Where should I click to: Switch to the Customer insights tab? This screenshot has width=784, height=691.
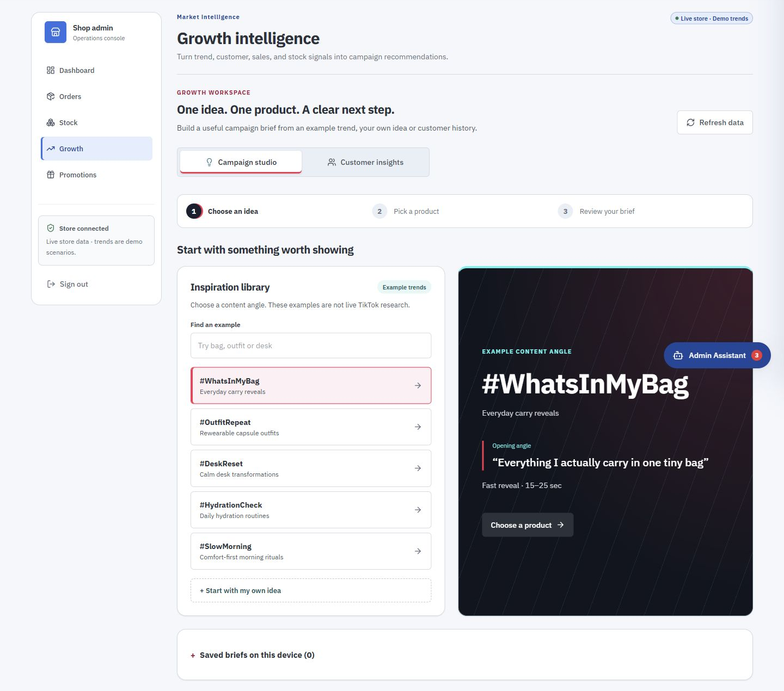[365, 162]
